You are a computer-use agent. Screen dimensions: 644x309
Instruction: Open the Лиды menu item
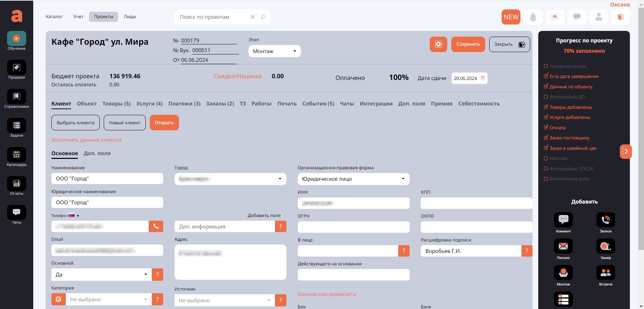coord(130,17)
